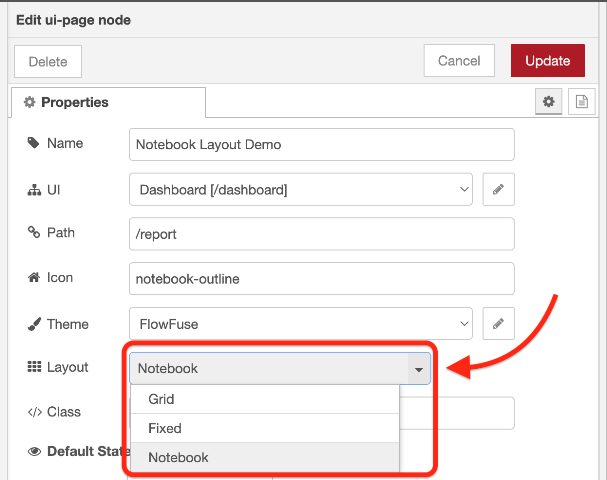Screen dimensions: 607x480
Task: Click the 'Default Stat' label
Action: click(89, 451)
